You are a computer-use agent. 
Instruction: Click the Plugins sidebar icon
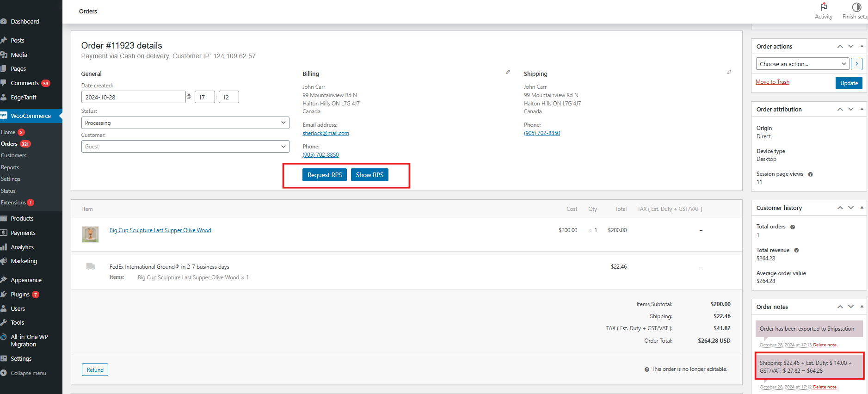(4, 294)
